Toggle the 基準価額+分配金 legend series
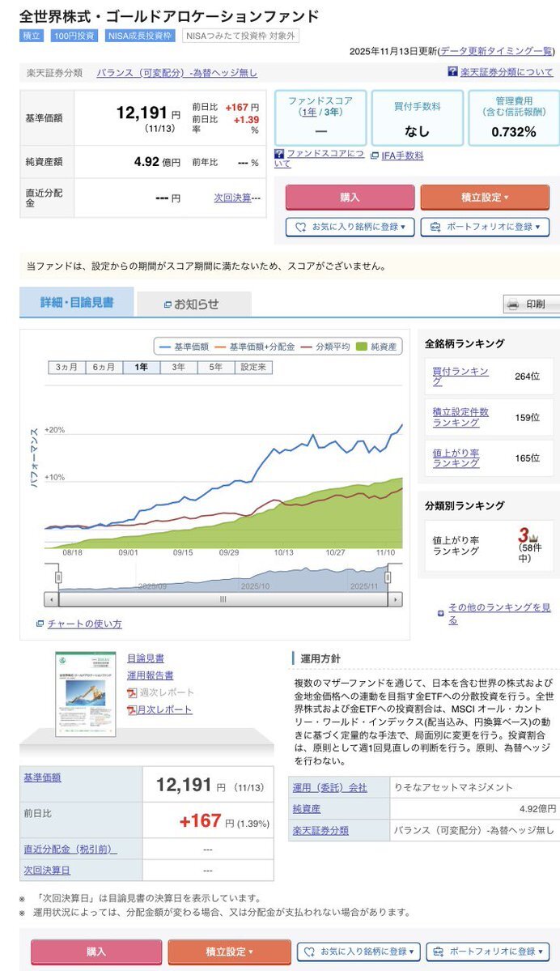This screenshot has width=560, height=971. (x=255, y=347)
